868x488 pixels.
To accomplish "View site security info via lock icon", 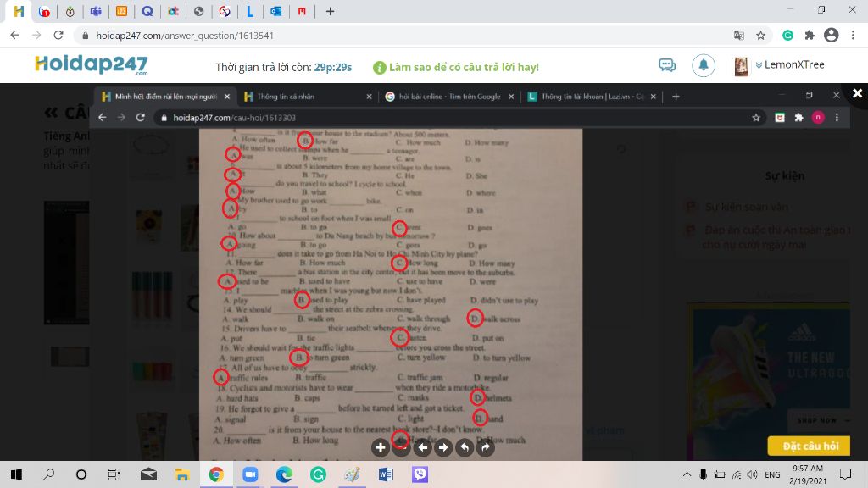I will [85, 36].
